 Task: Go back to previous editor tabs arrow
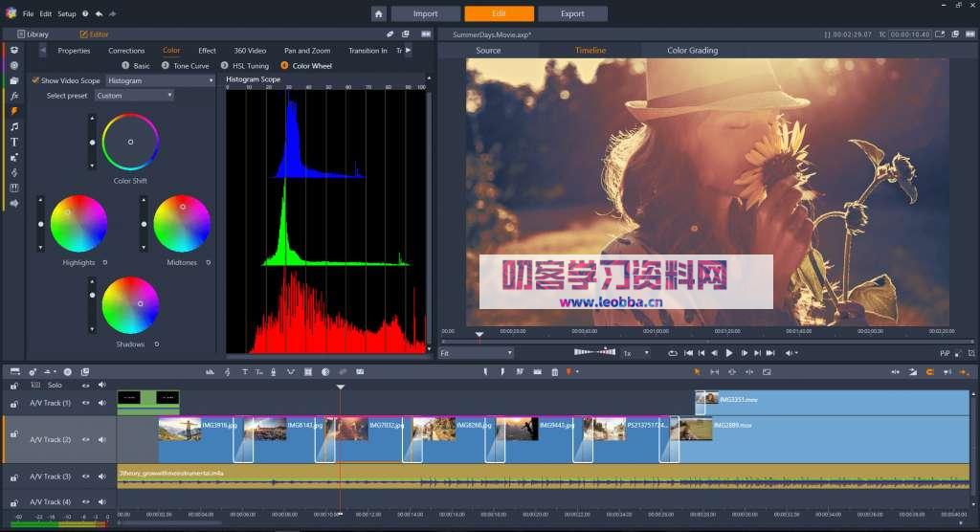(x=43, y=51)
